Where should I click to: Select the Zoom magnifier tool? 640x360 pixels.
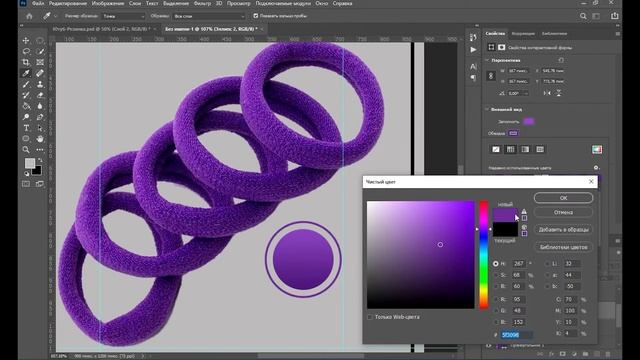coord(26,150)
